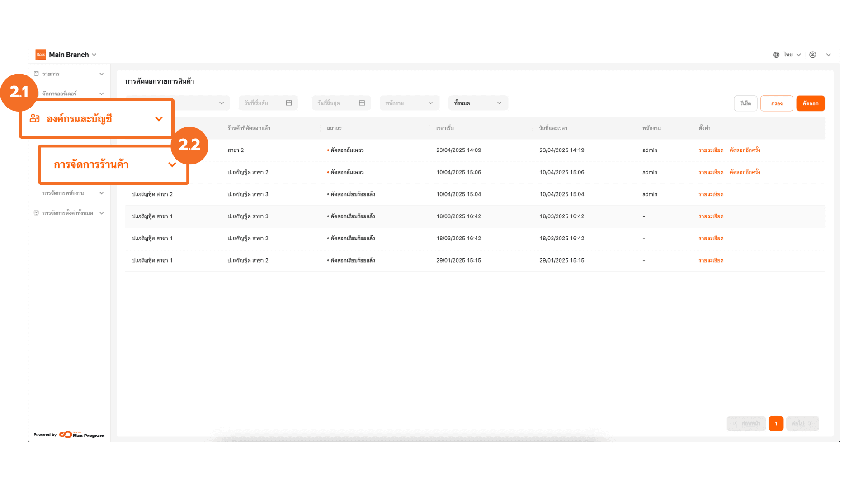The height and width of the screenshot is (488, 868).
Task: Click the orange store logo icon
Action: tap(41, 55)
